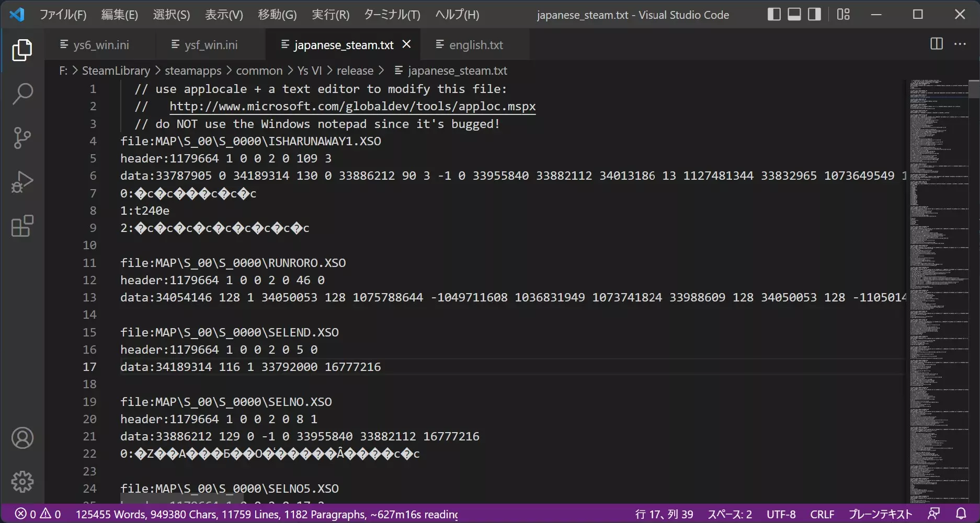980x523 pixels.
Task: Close the japanese_steam.txt tab
Action: tap(406, 44)
